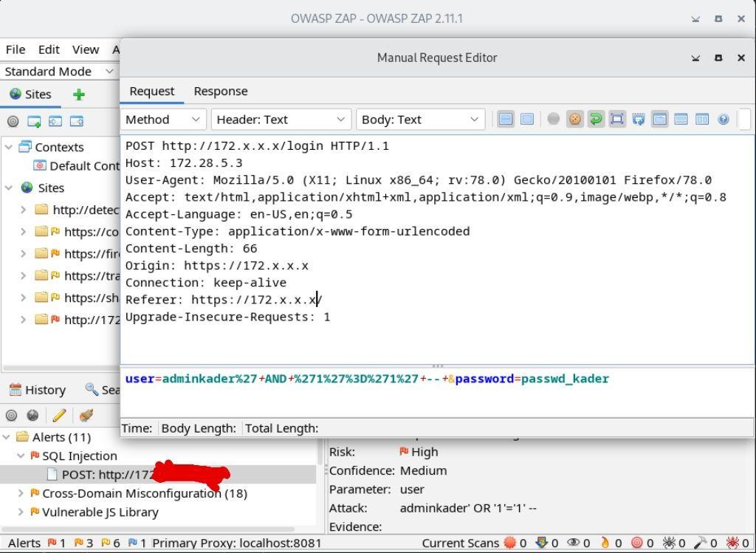Click the regenerate anti-CSRF token icon
Screen dimensions: 756x553
pyautogui.click(x=639, y=119)
